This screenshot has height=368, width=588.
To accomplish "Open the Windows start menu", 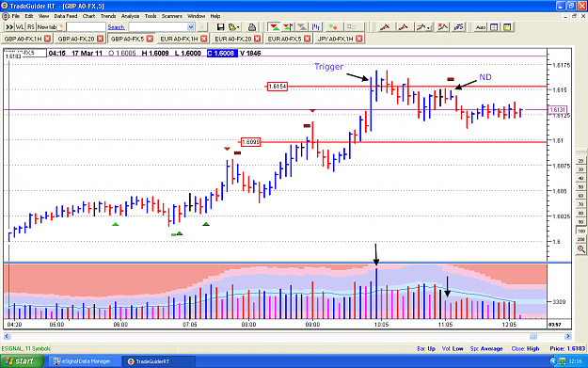I will (x=22, y=361).
